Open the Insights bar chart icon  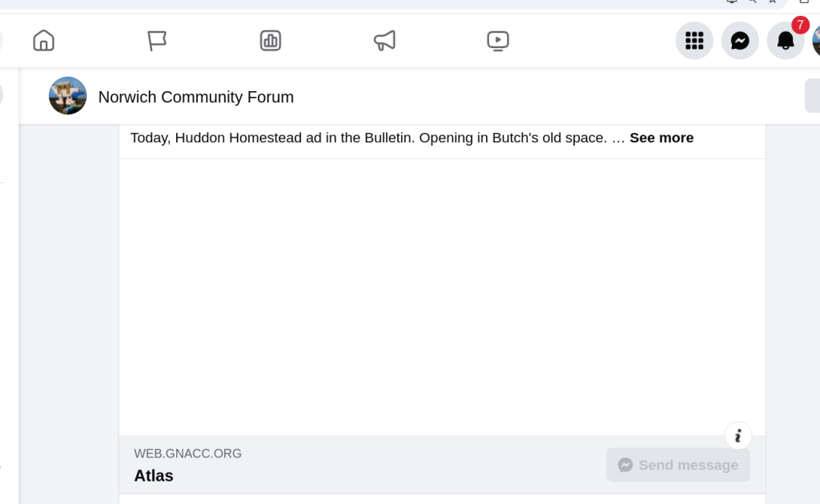click(271, 41)
